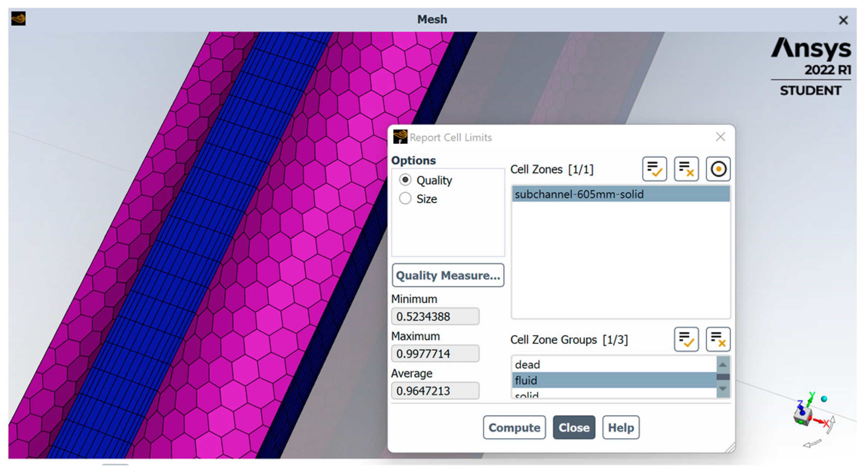Toggle selected-only filter for Cell Zones
Image resolution: width=868 pixels, height=475 pixels.
[718, 169]
